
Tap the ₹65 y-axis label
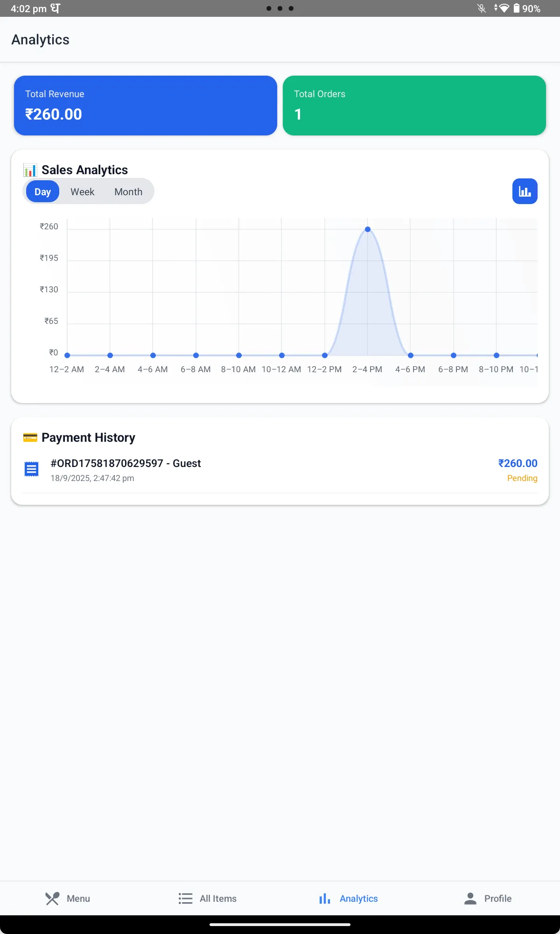51,321
